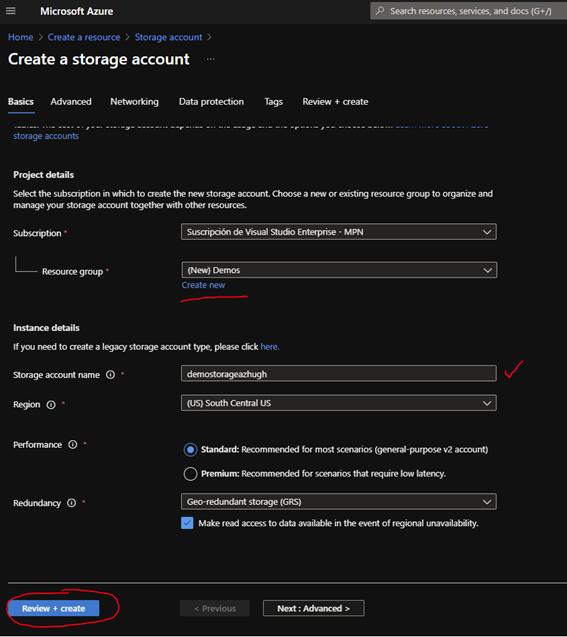Switch to the Review + create tab
Viewport: 567px width, 637px height.
coord(335,102)
